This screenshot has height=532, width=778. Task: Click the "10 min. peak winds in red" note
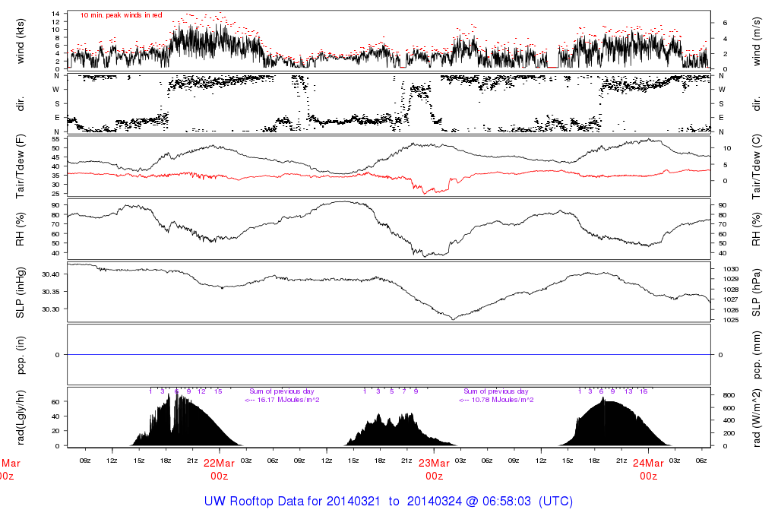point(121,15)
